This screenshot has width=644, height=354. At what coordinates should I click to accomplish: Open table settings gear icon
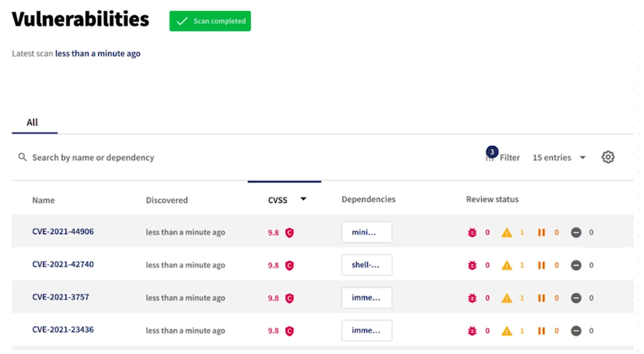pos(608,157)
